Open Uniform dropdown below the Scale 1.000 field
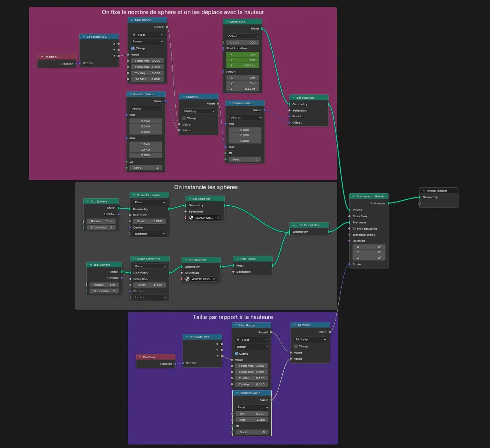490x448 pixels. pyautogui.click(x=150, y=234)
